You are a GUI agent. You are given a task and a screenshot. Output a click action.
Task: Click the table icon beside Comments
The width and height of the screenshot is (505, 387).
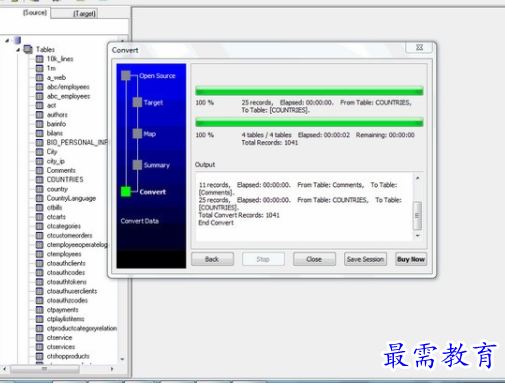(x=40, y=170)
